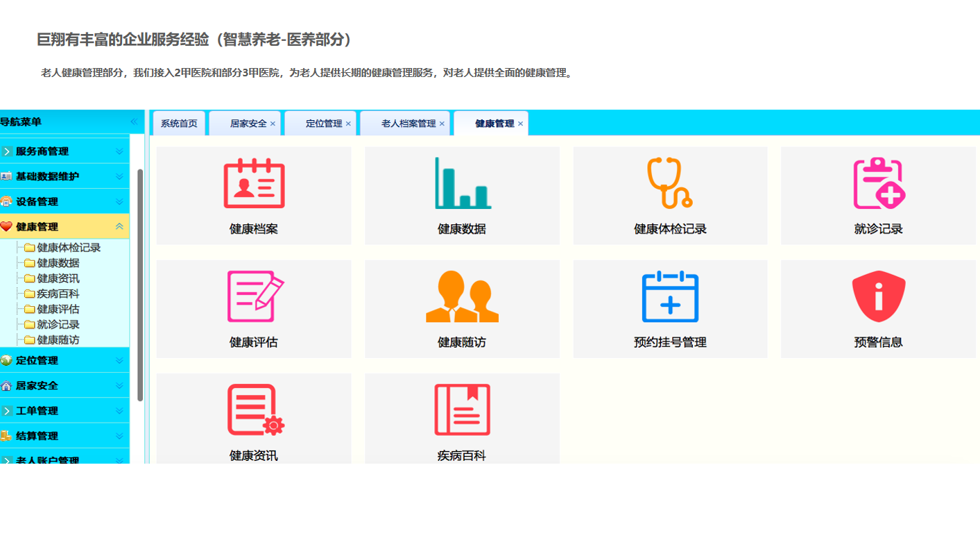Switch to the 老人档案管理 tab
Image resolution: width=980 pixels, height=549 pixels.
click(408, 124)
